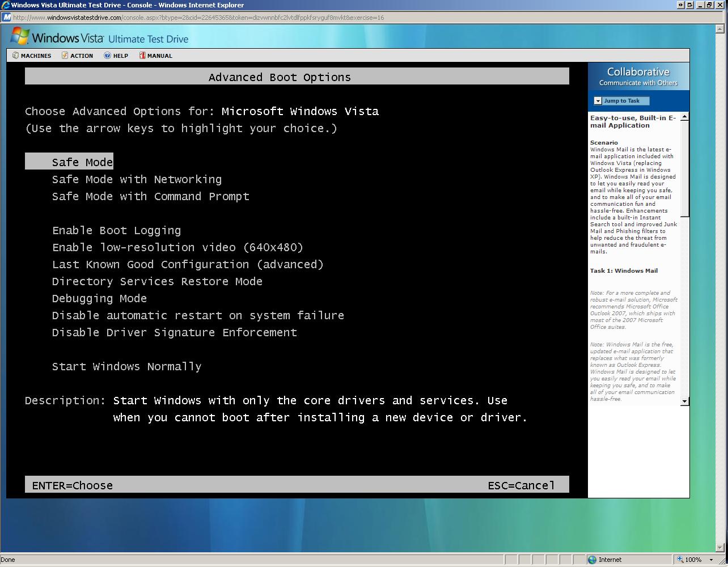The width and height of the screenshot is (728, 567).
Task: Close the Internet Explorer window
Action: click(x=719, y=5)
